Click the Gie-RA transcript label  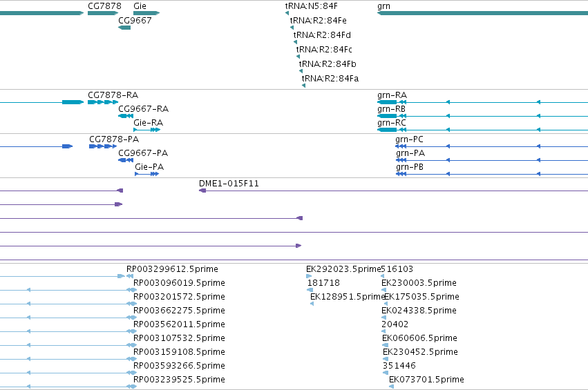[148, 122]
